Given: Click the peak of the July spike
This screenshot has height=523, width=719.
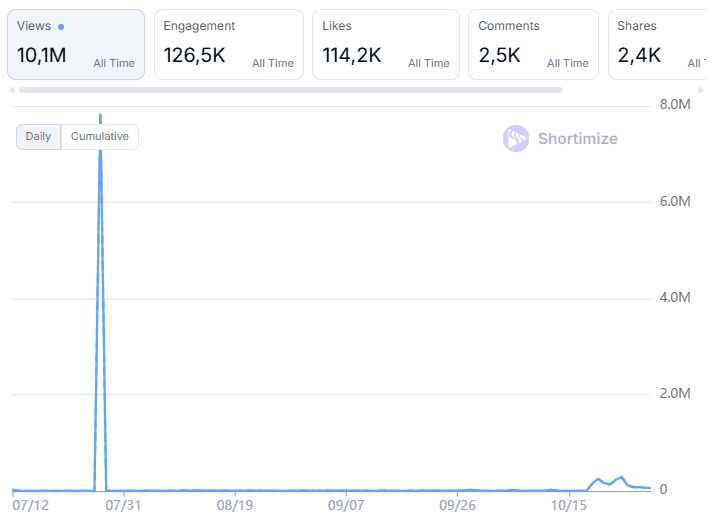Looking at the screenshot, I should [100, 116].
